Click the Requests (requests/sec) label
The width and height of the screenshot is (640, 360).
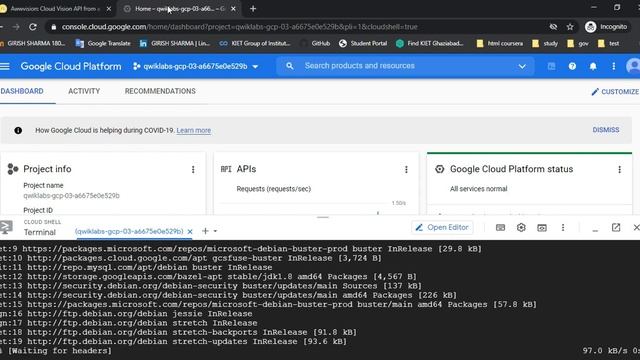(273, 189)
